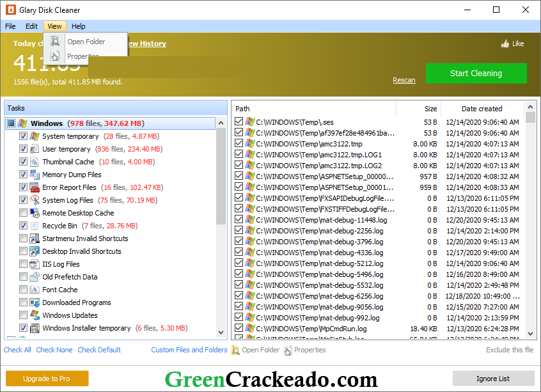Open the Help menu
This screenshot has height=392, width=541.
[x=78, y=26]
